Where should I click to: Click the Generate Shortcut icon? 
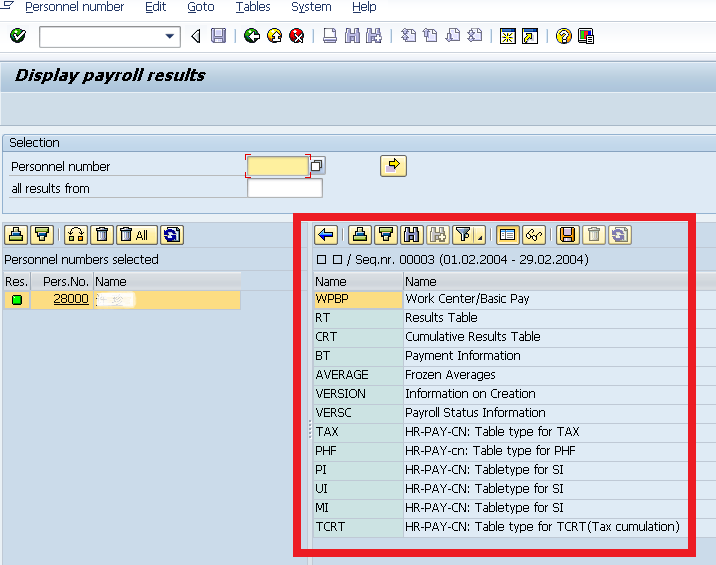(530, 36)
